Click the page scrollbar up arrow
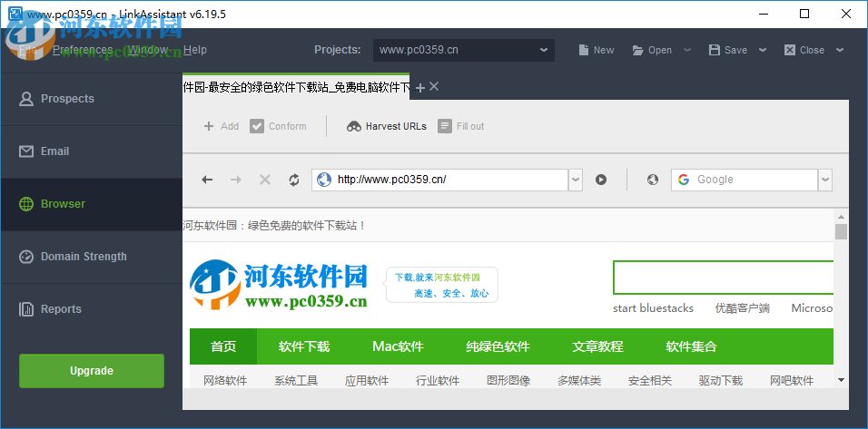868x429 pixels. click(841, 217)
